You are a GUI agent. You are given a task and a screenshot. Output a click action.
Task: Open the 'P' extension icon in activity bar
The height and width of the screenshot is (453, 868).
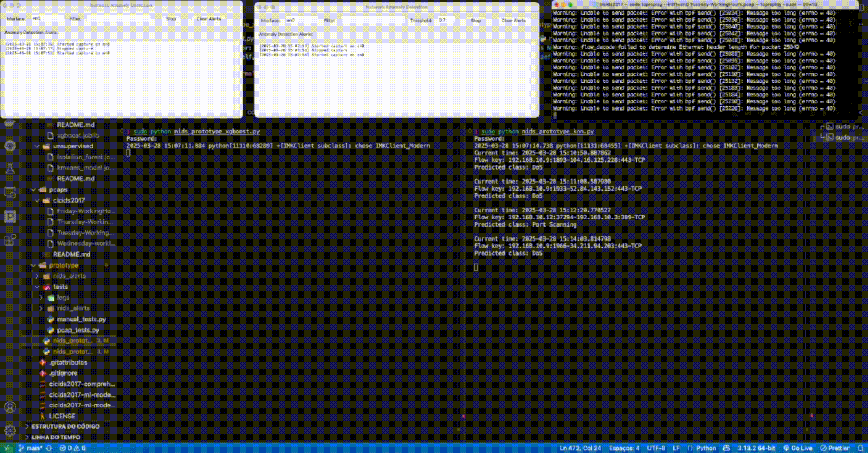(x=10, y=216)
